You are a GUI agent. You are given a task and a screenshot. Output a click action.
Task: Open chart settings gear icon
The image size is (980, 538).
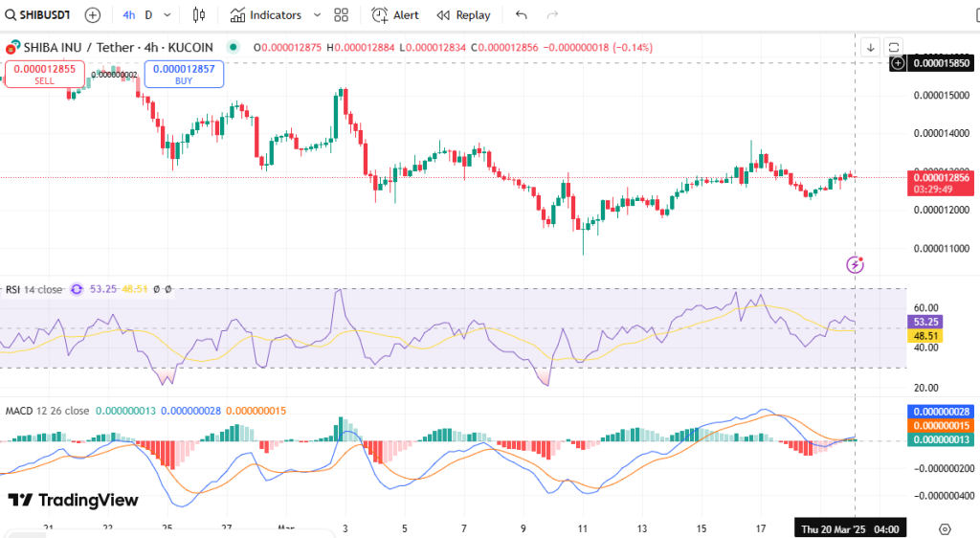click(x=945, y=529)
